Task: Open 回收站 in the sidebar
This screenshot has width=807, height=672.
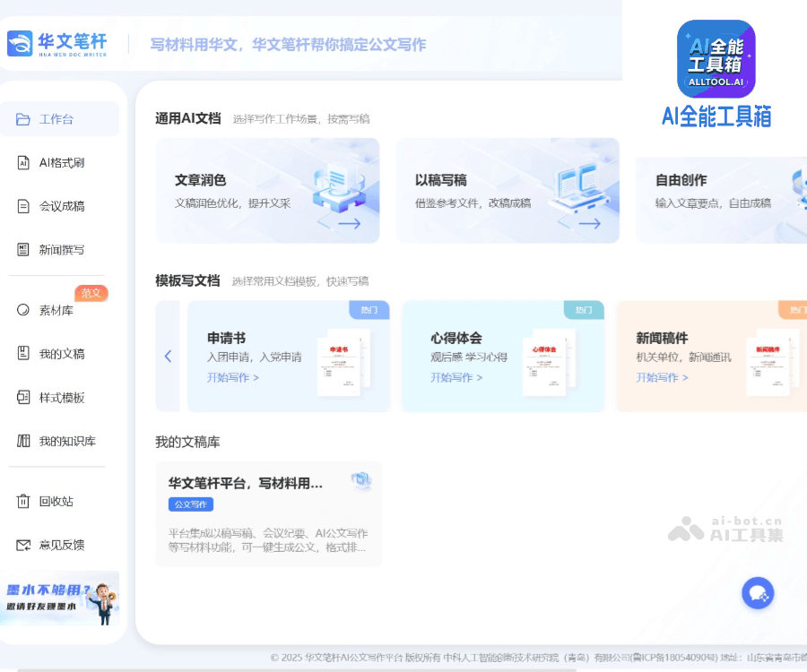Action: click(x=60, y=501)
